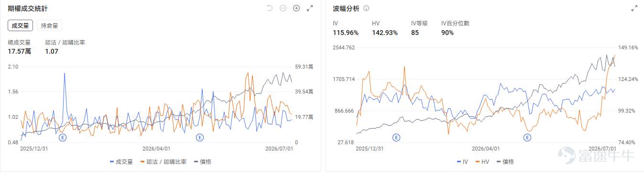The image size is (644, 173).
Task: Reset zoom with the undo arrow icon
Action: [270, 9]
